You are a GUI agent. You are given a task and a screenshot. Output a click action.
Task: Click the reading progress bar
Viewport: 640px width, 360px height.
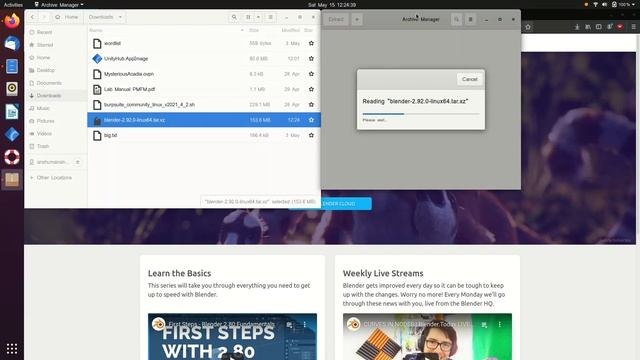[421, 114]
